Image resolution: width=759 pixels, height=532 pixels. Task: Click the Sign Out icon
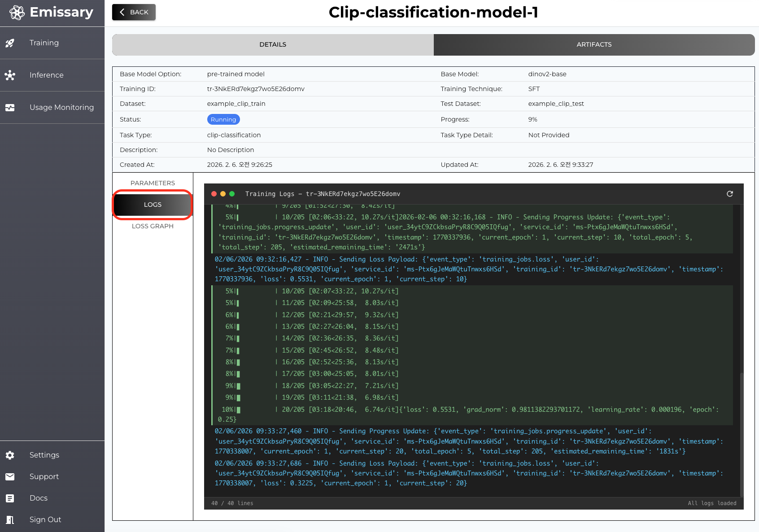[10, 519]
